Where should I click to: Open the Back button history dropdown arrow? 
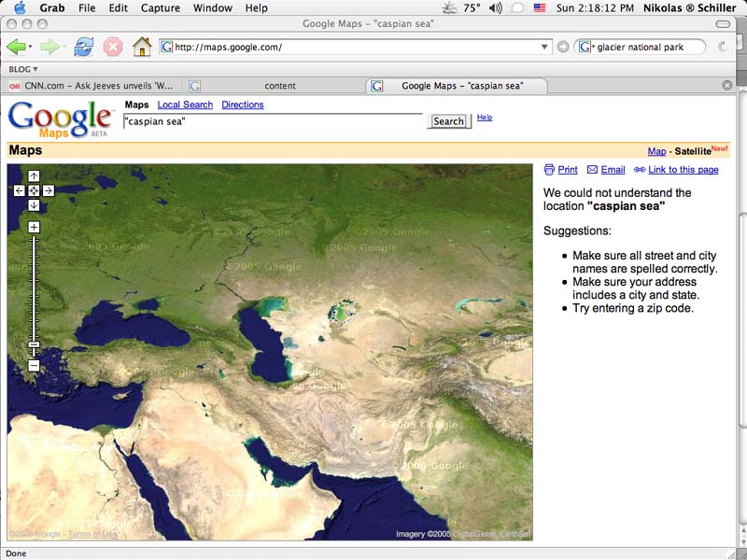point(31,48)
